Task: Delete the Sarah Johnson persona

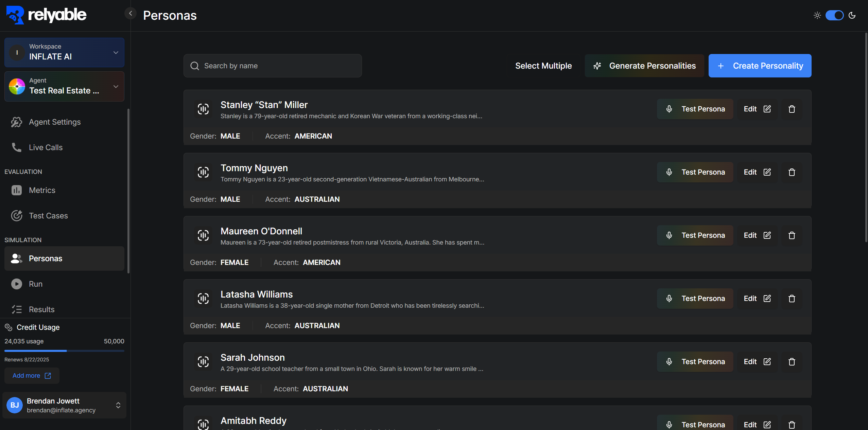Action: [x=792, y=362]
